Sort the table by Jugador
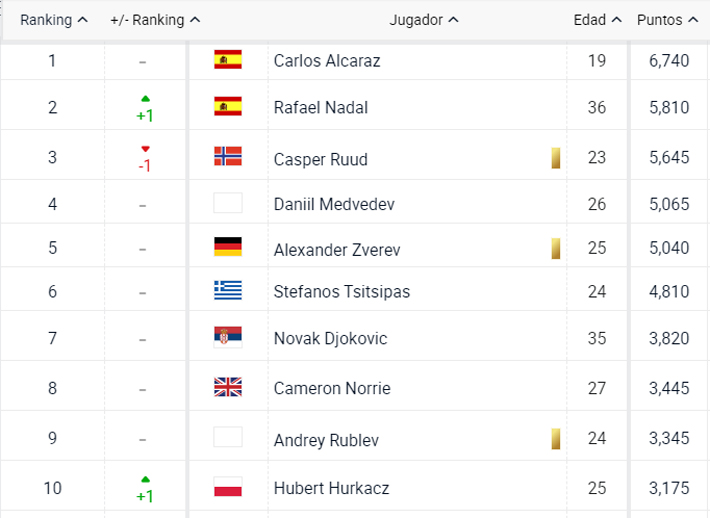Viewport: 710px width, 518px height. pyautogui.click(x=424, y=20)
